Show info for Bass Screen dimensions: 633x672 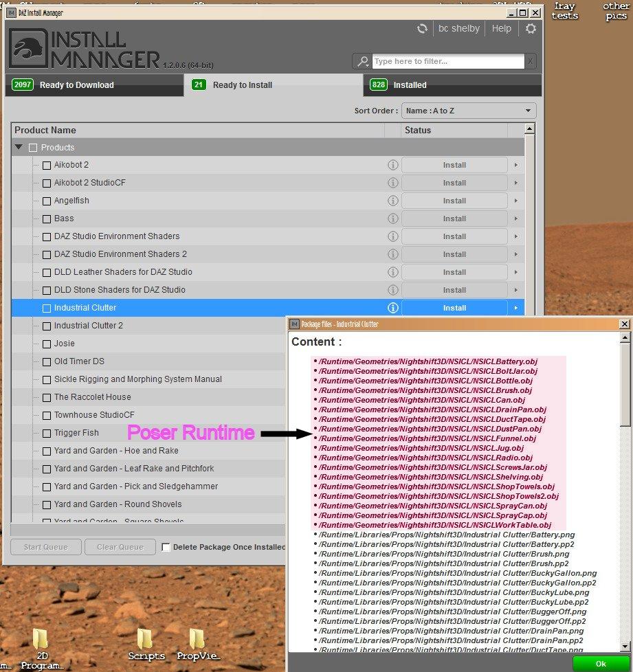(x=392, y=219)
